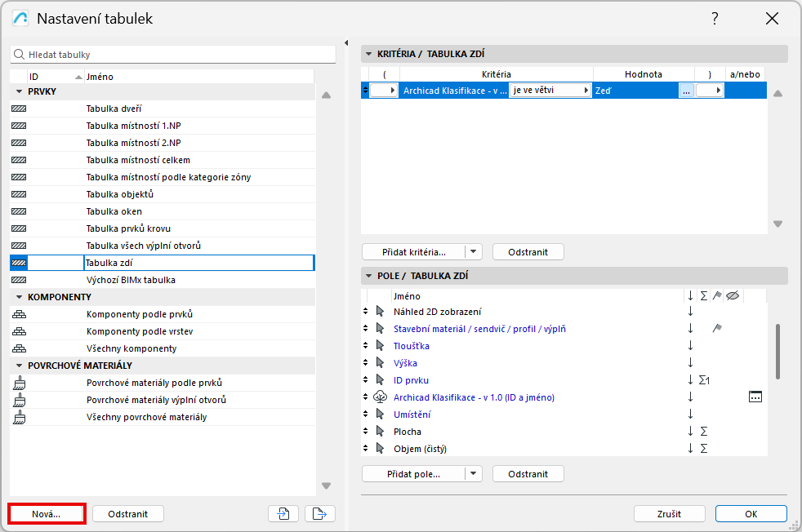Select Tabulka oken in the list
The height and width of the screenshot is (532, 802).
pyautogui.click(x=114, y=211)
